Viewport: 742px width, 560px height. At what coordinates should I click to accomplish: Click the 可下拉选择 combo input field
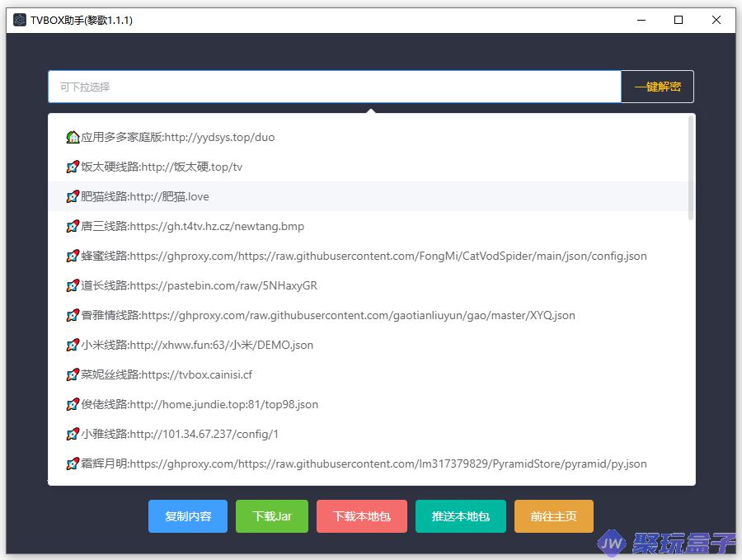click(x=335, y=87)
